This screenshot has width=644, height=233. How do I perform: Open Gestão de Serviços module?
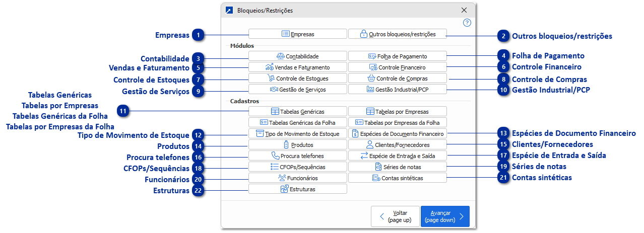point(297,90)
